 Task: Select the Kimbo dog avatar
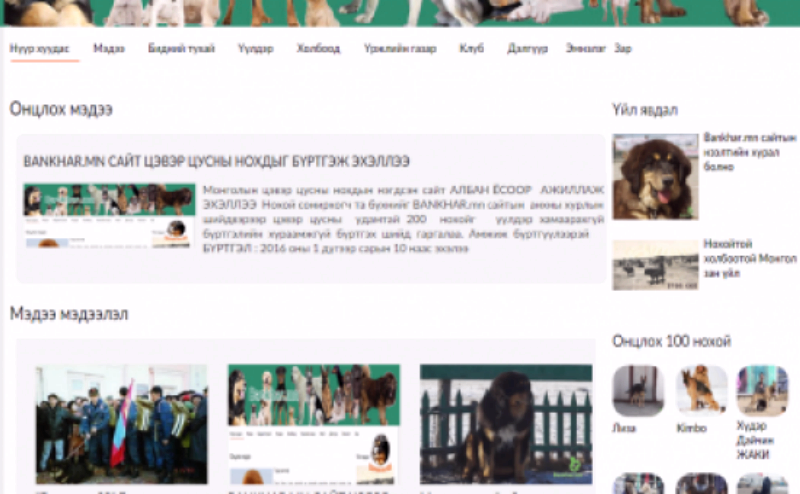coord(702,391)
